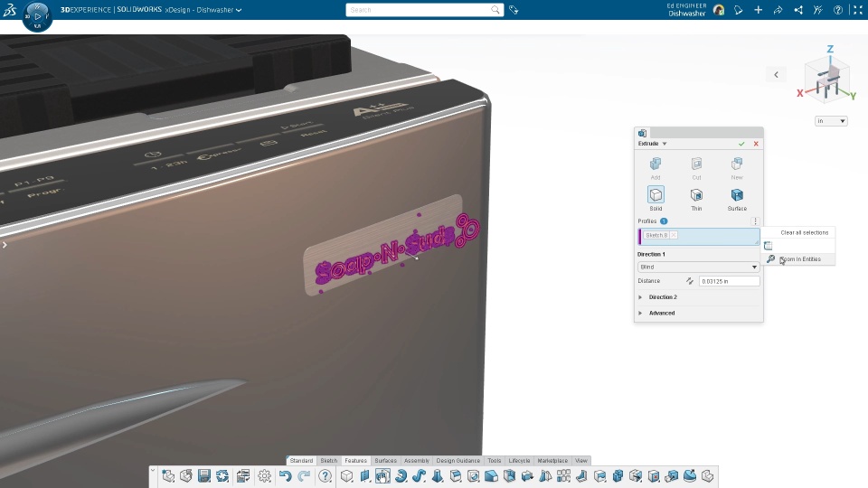Choose the Thin extrude type
The height and width of the screenshot is (488, 868).
(x=696, y=199)
